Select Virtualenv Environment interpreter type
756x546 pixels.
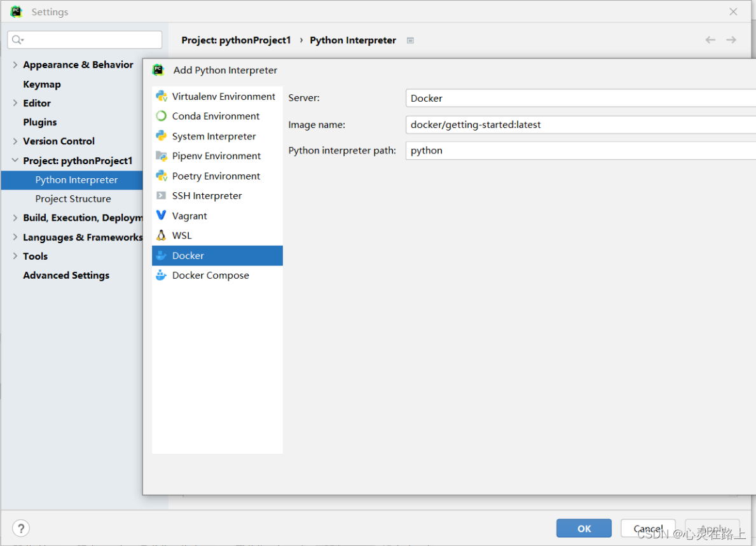coord(217,96)
